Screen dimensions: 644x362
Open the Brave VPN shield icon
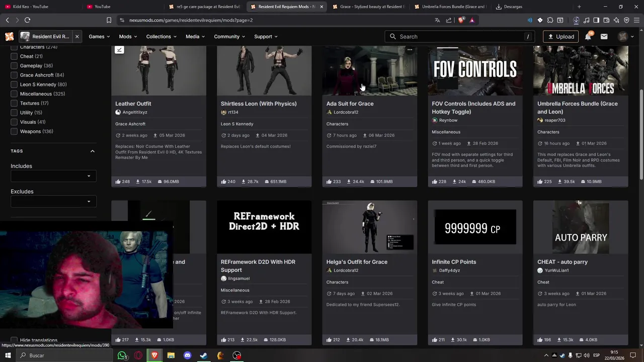626,20
